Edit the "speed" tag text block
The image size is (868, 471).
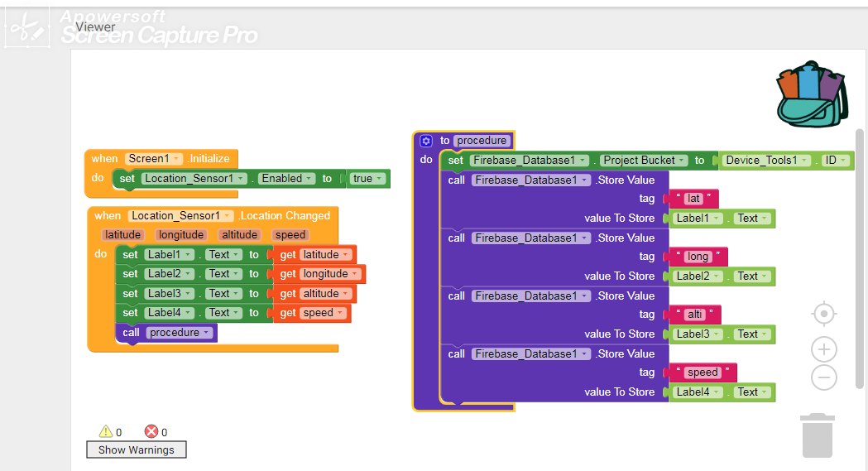coord(702,372)
